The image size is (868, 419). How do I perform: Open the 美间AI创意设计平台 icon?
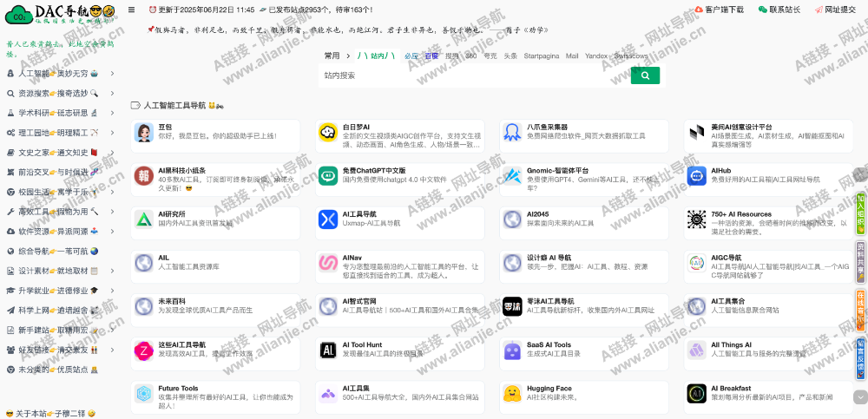(x=696, y=132)
